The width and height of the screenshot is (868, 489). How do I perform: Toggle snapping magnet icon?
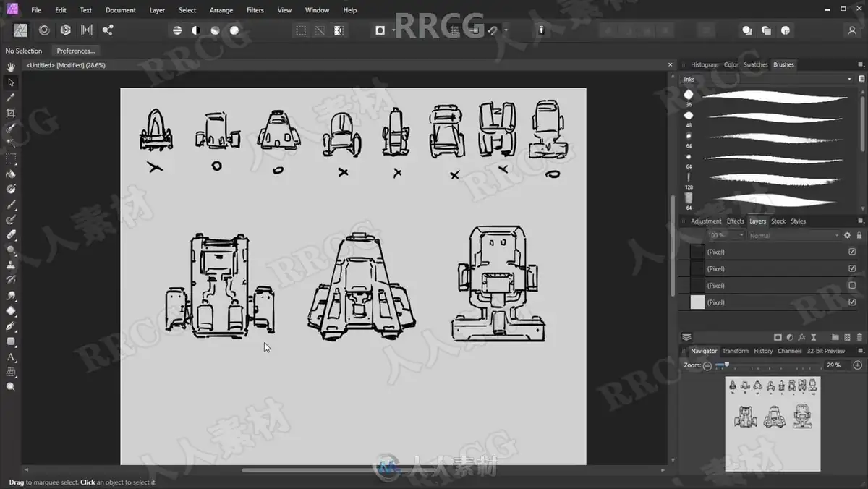[493, 30]
